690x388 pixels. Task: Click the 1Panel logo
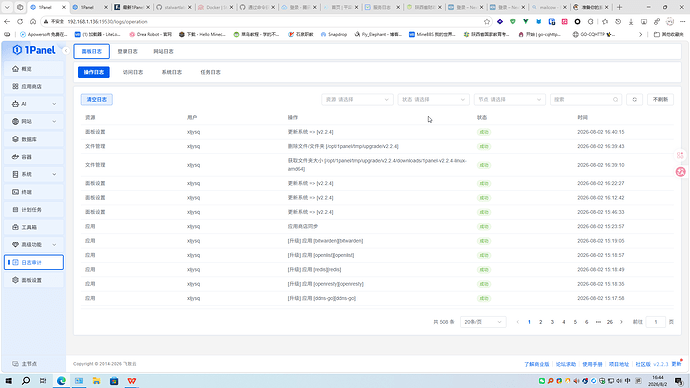34,50
